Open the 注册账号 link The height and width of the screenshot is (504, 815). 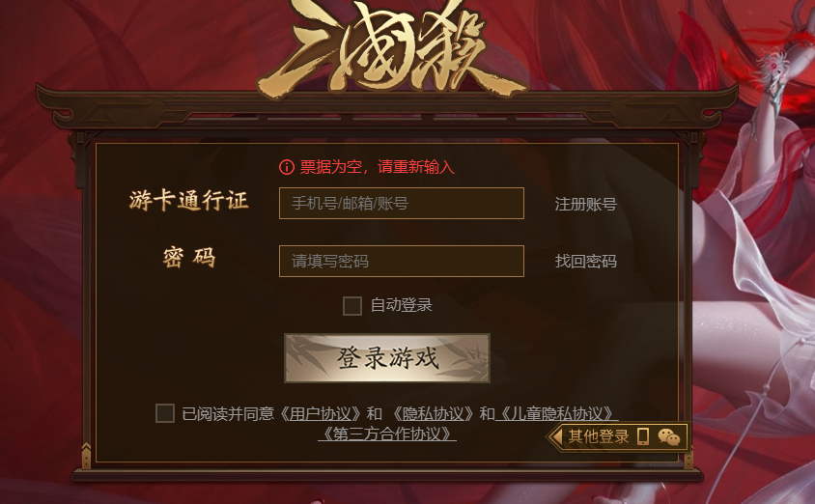tap(586, 204)
